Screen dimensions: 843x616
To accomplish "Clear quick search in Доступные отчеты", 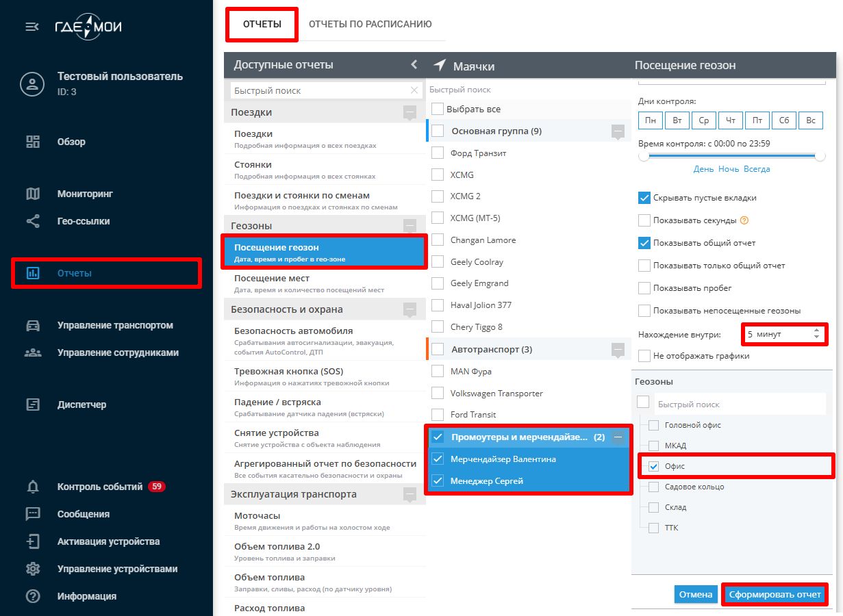I will point(414,90).
